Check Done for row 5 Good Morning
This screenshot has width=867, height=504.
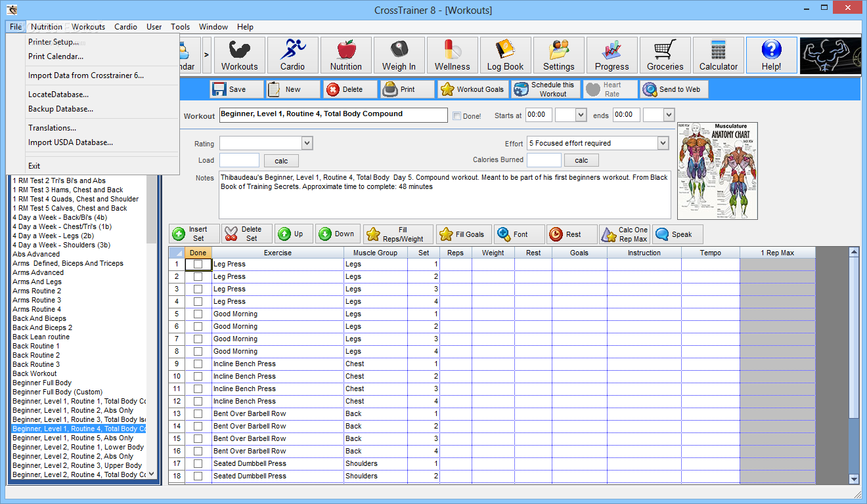pos(198,314)
